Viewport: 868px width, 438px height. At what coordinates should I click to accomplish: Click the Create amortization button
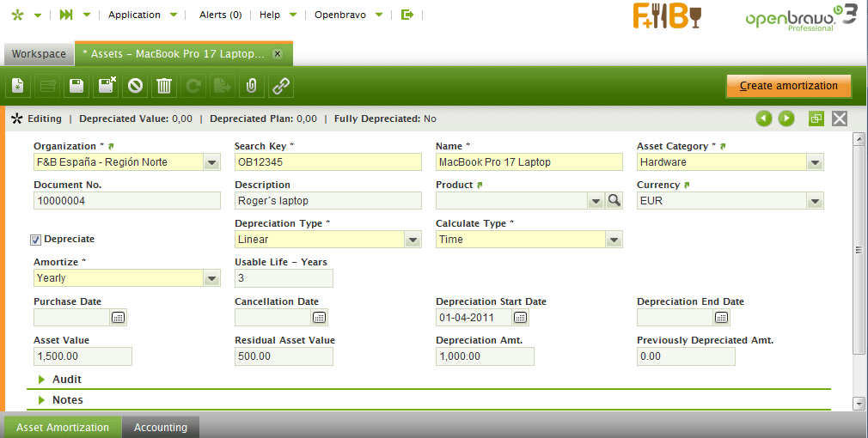(788, 86)
